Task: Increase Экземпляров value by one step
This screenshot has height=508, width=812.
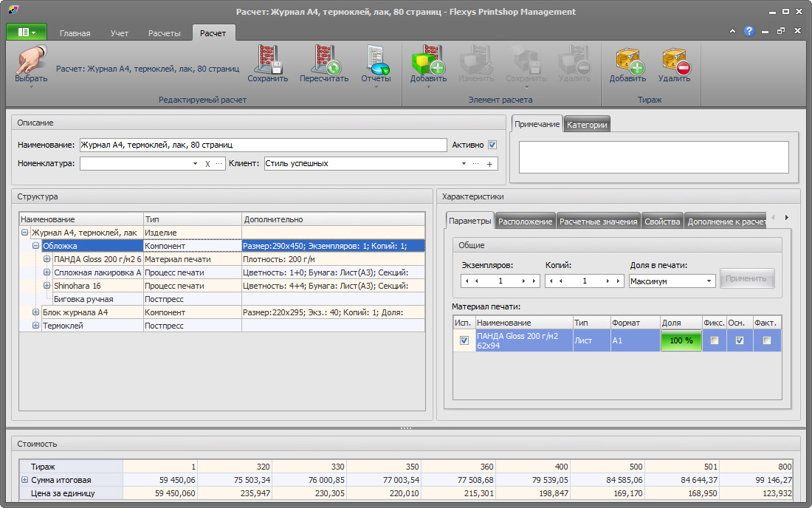Action: 523,281
